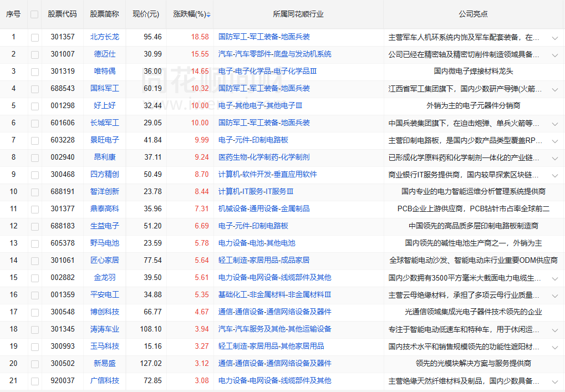Unfold highlight chevron for 四方精创
Image resolution: width=565 pixels, height=392 pixels.
coord(555,175)
